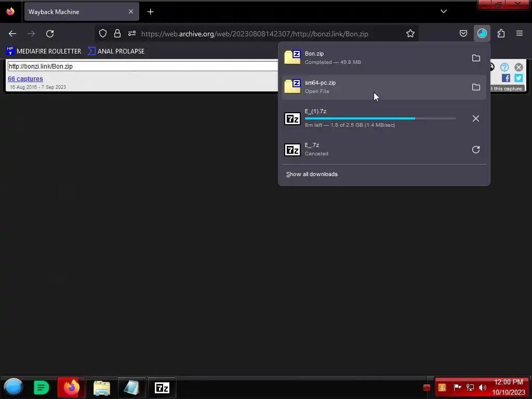The width and height of the screenshot is (532, 399).
Task: Click the Firefox logo at window top-left
Action: pyautogui.click(x=10, y=11)
